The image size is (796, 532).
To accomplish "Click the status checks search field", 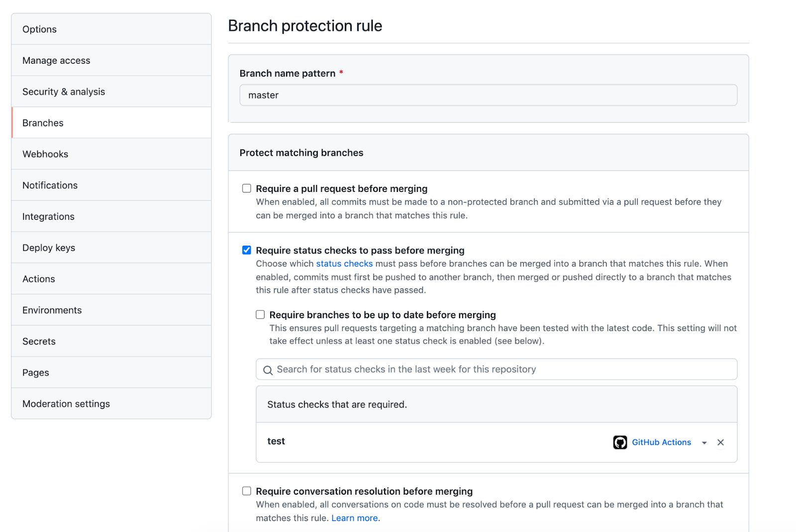I will [x=497, y=369].
